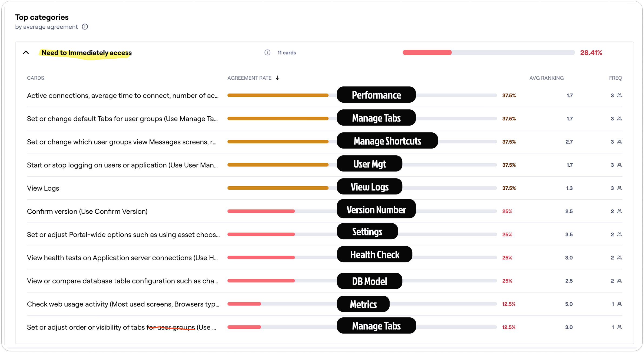Collapse the 'Need to Immediately access' section
The image size is (644, 353).
click(26, 52)
